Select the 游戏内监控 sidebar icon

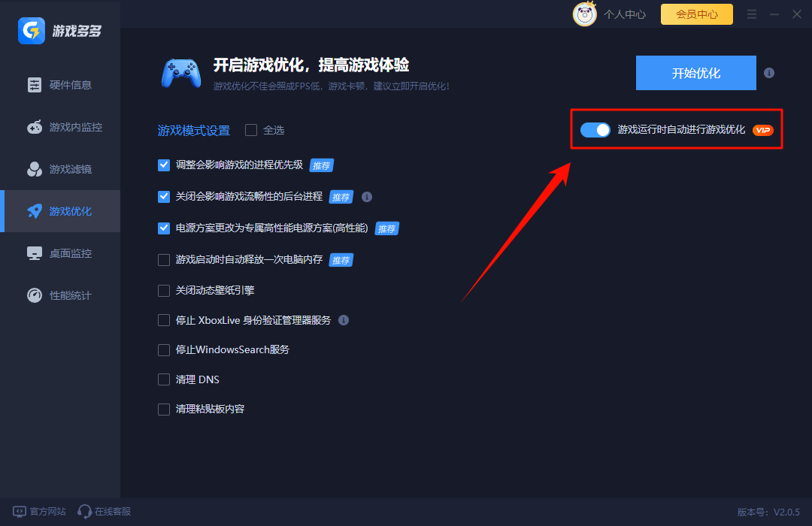click(35, 127)
